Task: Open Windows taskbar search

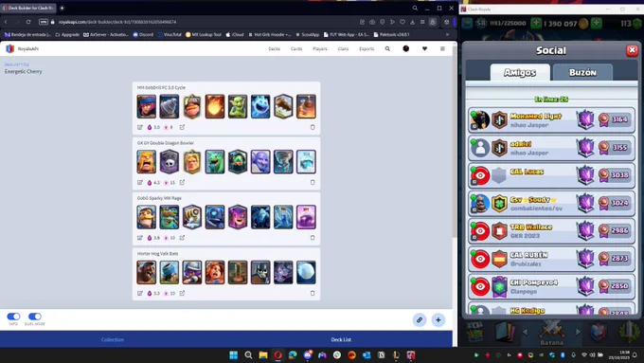Action: 248,355
